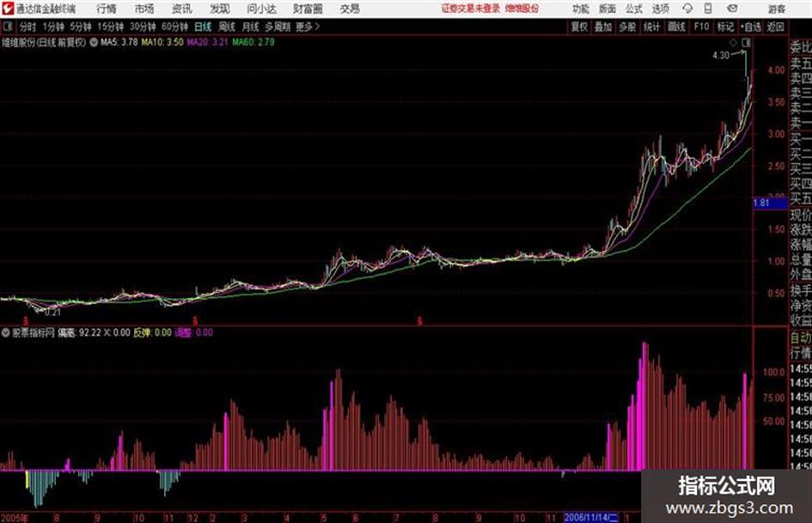Click the MA5: 3.78 indicator label

point(119,42)
